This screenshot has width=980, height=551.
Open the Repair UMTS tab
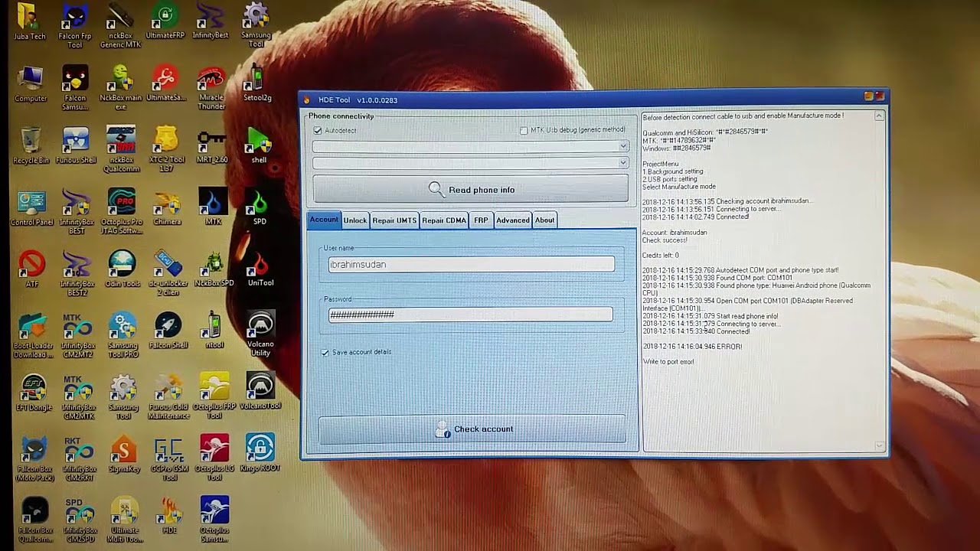tap(394, 220)
